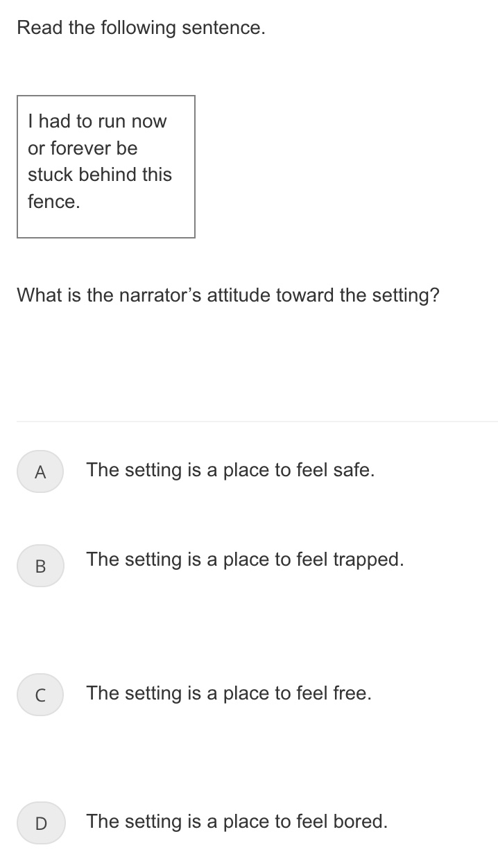Screen dimensions: 498x868
Task: Select answer choice B circle
Action: coord(40,565)
